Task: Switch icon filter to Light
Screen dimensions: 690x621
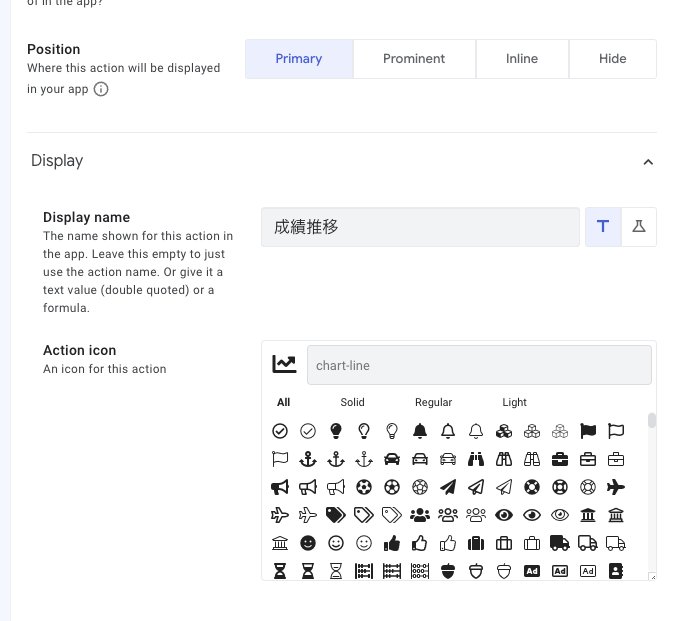Action: click(x=514, y=402)
